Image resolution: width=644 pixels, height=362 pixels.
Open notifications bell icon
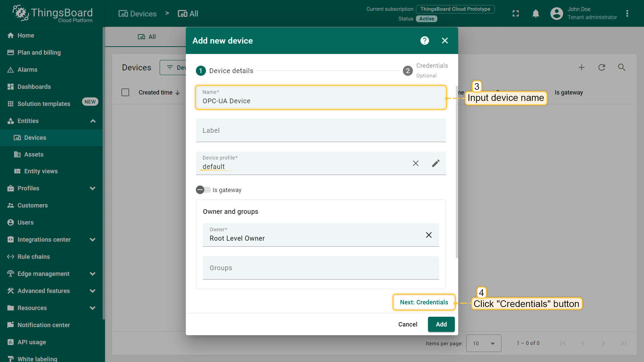coord(536,13)
